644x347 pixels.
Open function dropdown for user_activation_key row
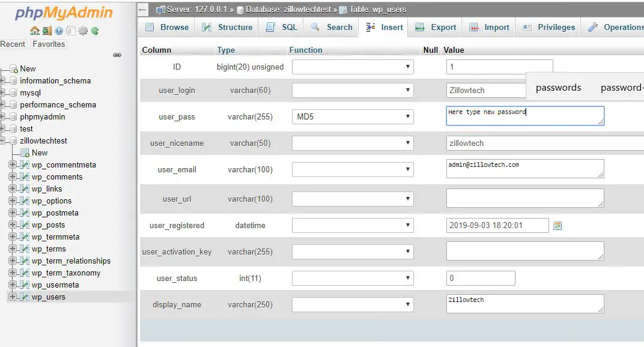(353, 252)
